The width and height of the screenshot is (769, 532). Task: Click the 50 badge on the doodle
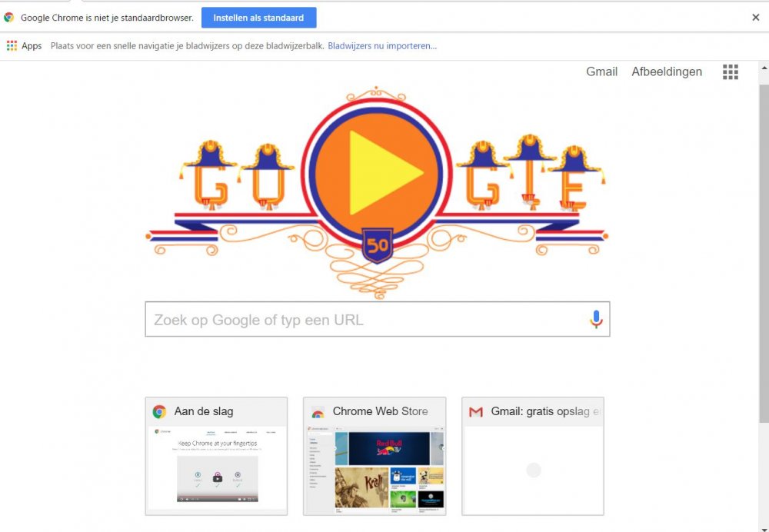click(x=377, y=245)
